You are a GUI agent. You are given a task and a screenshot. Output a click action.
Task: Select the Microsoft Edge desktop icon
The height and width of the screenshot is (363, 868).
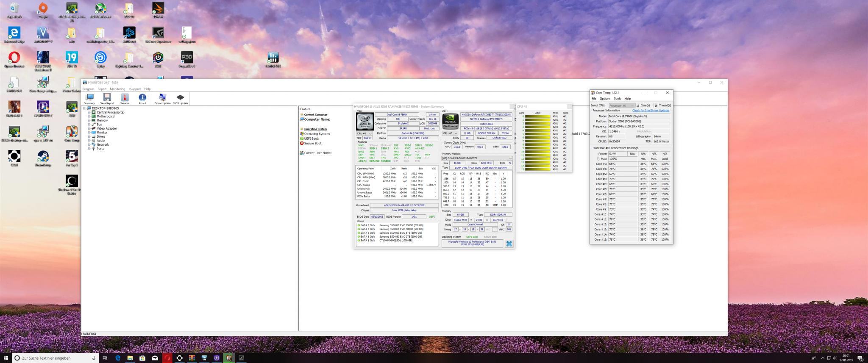coord(14,35)
